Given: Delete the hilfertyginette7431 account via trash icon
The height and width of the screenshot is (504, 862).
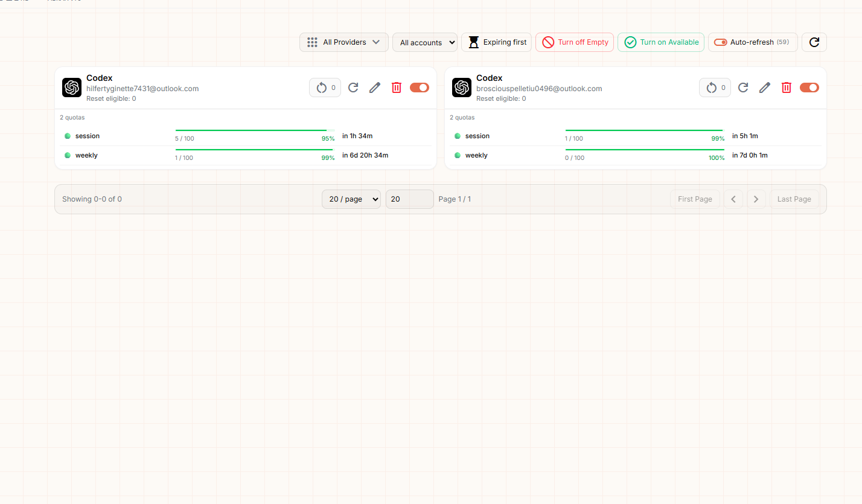Looking at the screenshot, I should (397, 88).
